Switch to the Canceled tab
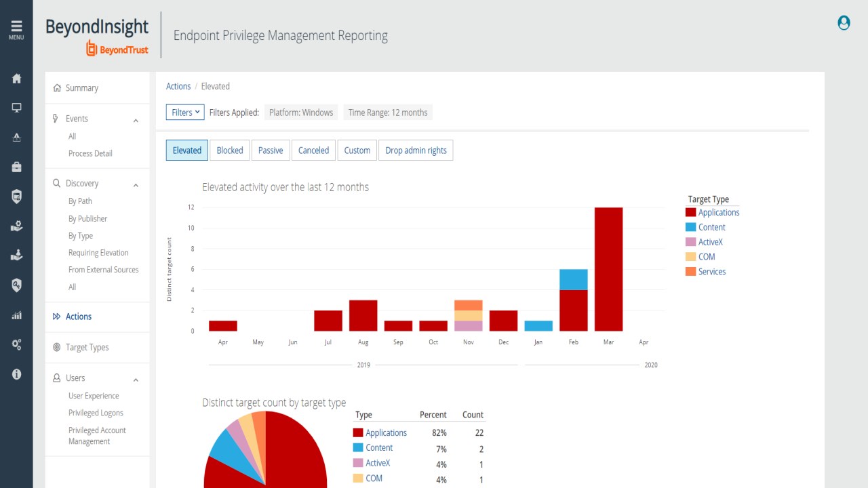Screen dimensions: 868x488 pos(313,150)
